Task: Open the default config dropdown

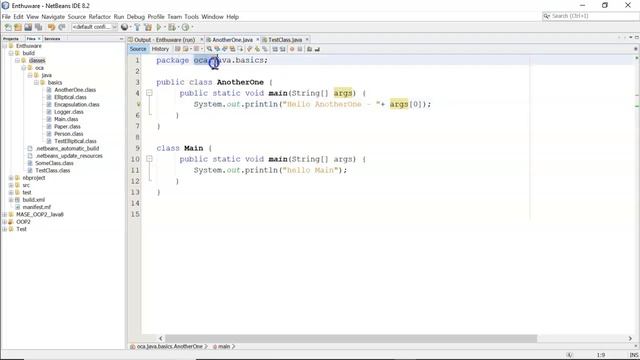Action: tap(94, 27)
